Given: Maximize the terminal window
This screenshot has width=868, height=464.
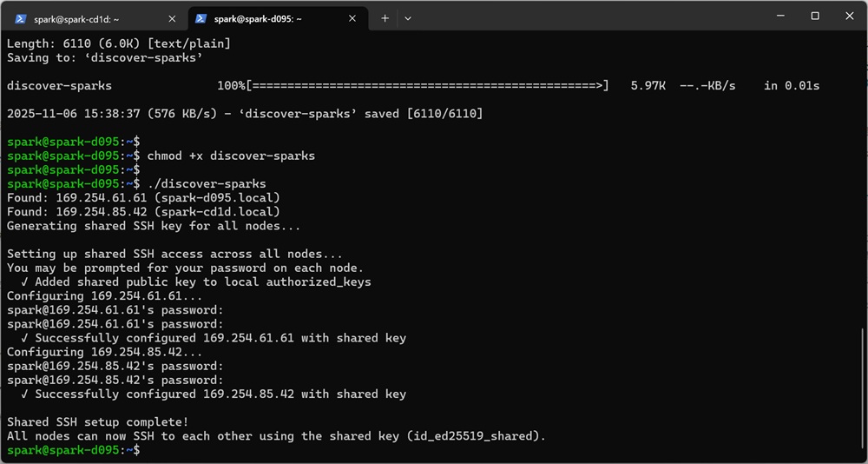Looking at the screenshot, I should click(815, 16).
